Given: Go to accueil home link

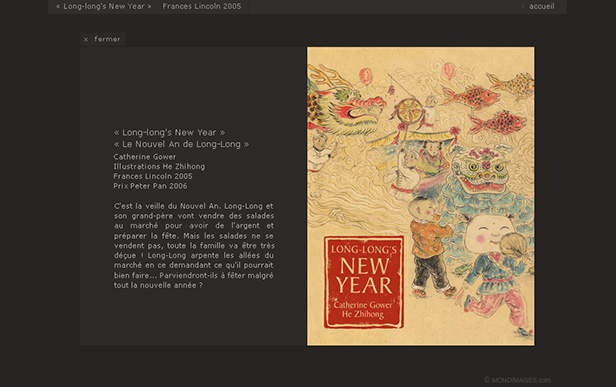Looking at the screenshot, I should point(542,6).
